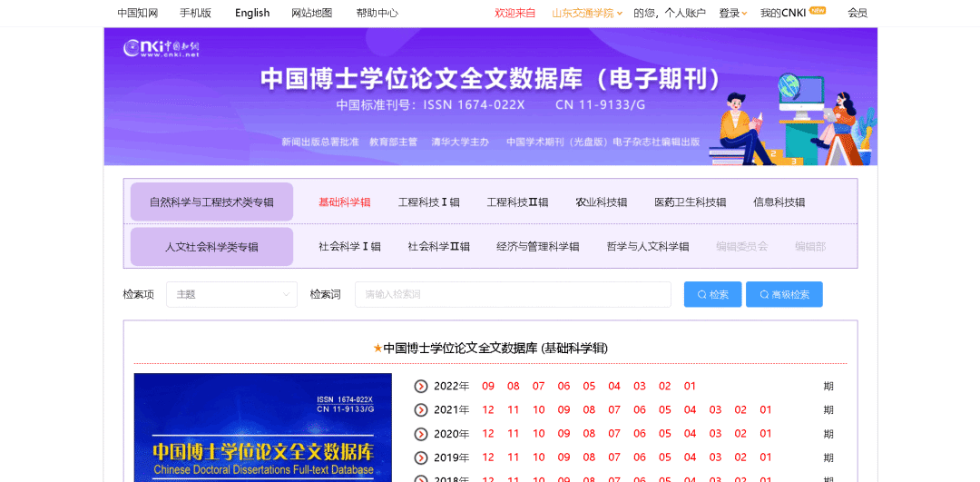Open the 帮助中心 help link
980x482 pixels.
(377, 13)
